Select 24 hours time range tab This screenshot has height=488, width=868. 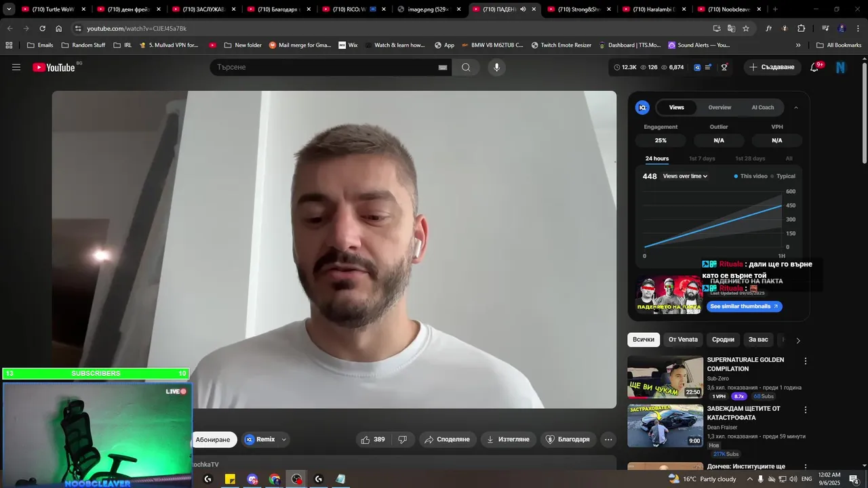[657, 159]
